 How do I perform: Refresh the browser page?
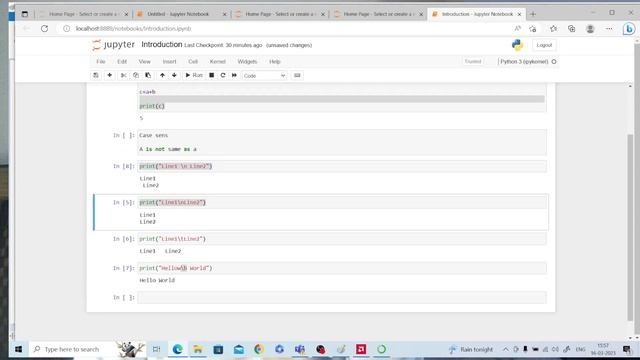coord(44,29)
